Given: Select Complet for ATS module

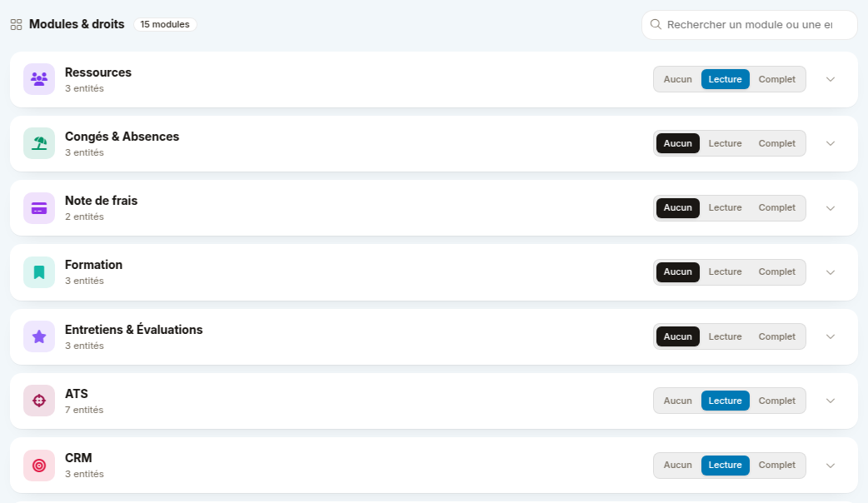Looking at the screenshot, I should 776,401.
